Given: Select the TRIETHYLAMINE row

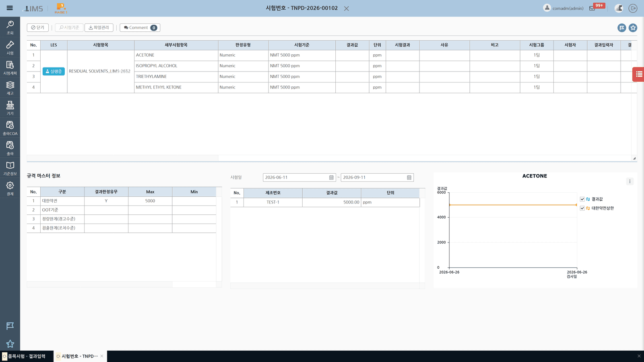Looking at the screenshot, I should tap(176, 76).
